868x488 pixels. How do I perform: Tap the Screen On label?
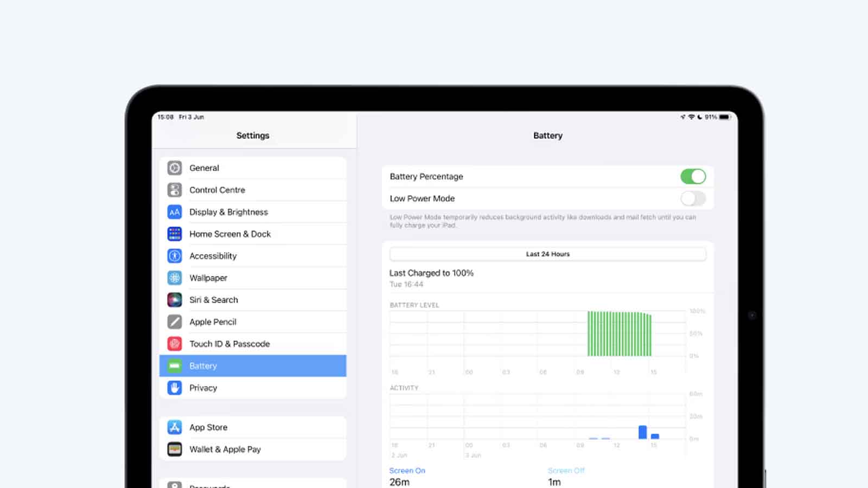point(407,471)
